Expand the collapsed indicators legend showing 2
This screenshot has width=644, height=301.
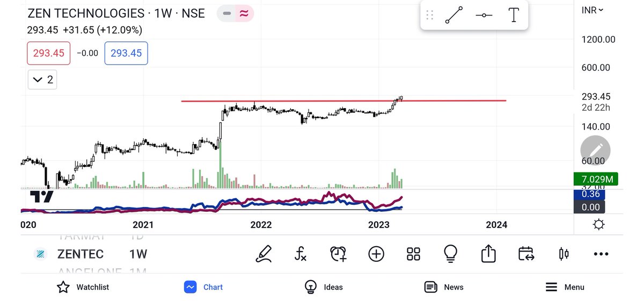[x=42, y=80]
